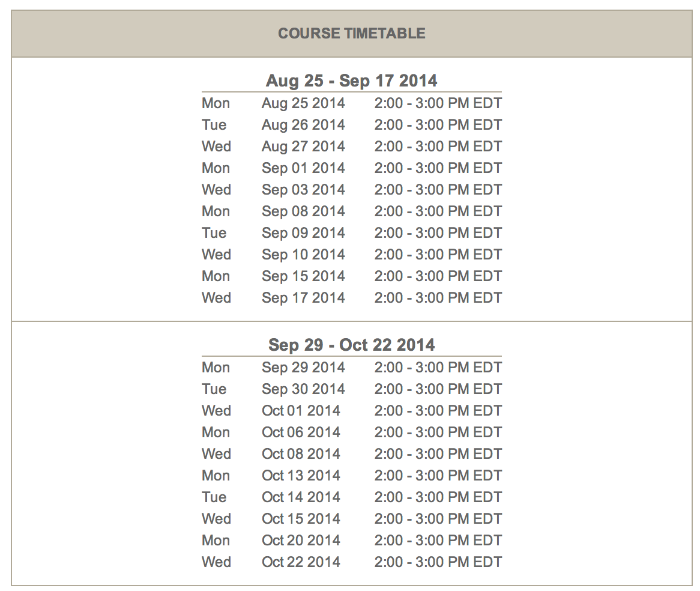700x591 pixels.
Task: Click the Sep 17 2014 date
Action: click(303, 298)
